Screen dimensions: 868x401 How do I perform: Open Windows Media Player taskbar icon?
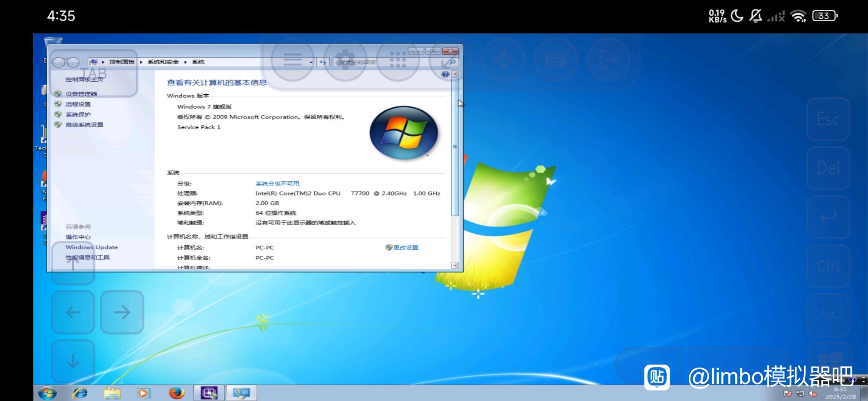(143, 393)
